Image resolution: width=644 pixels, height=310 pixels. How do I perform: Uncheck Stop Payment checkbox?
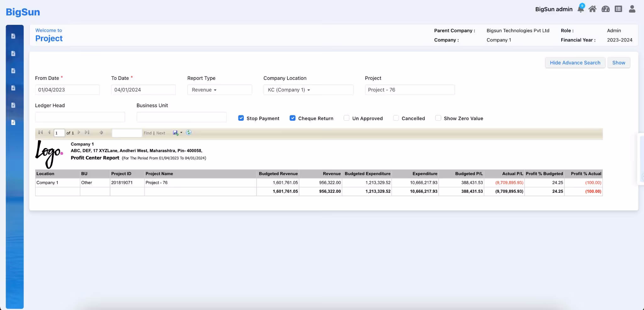tap(241, 118)
